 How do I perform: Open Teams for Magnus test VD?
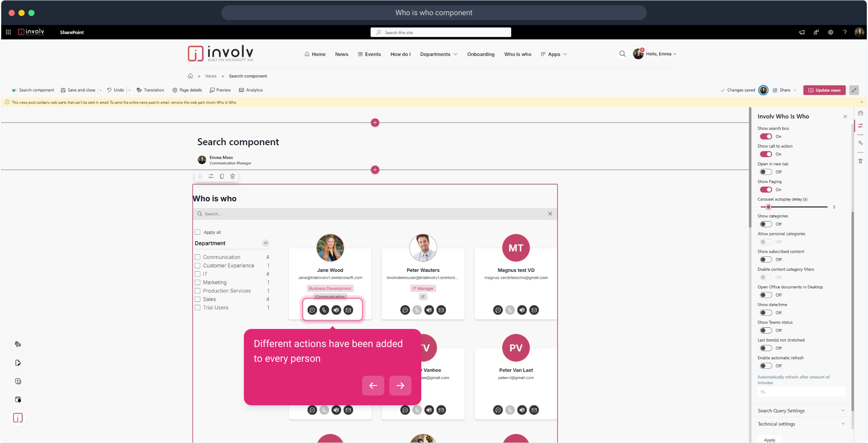click(x=522, y=310)
